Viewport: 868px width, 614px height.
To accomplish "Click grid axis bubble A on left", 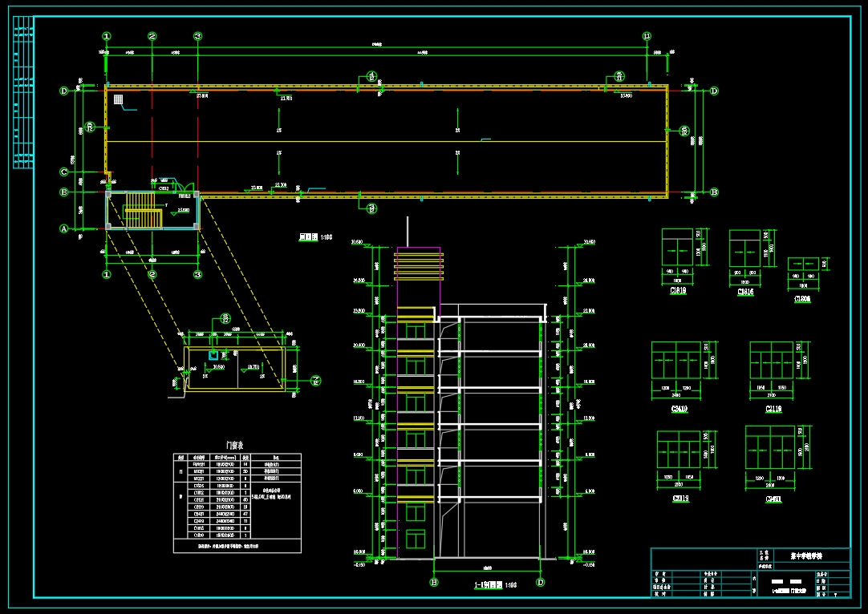I will 64,228.
